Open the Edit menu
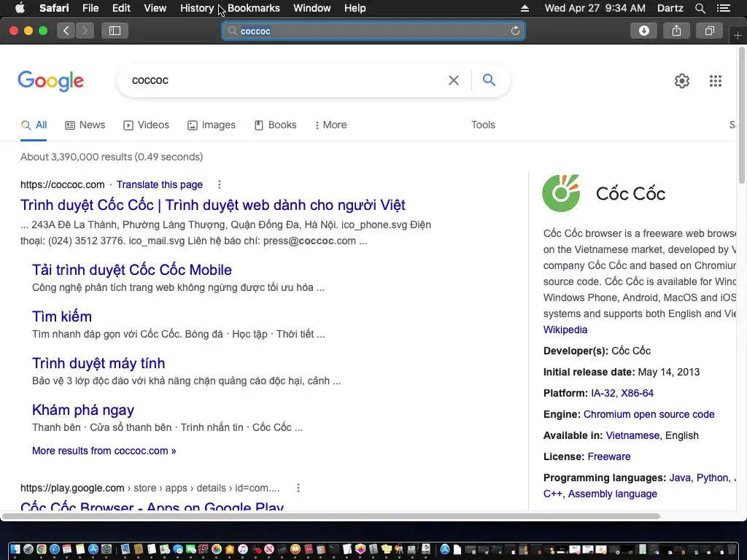747x560 pixels. 121,8
